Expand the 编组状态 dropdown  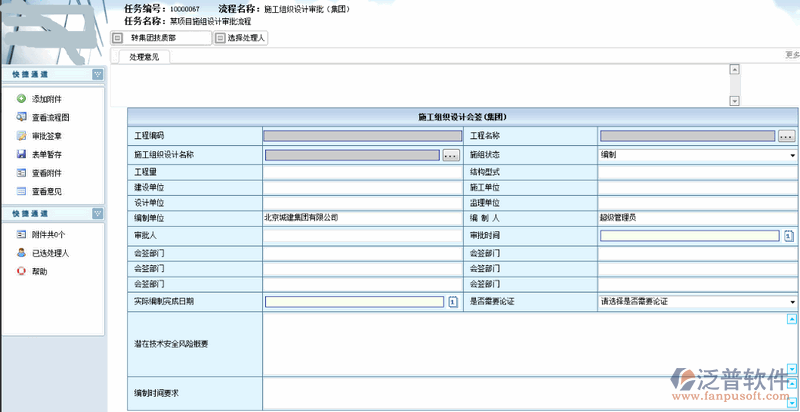pos(792,156)
